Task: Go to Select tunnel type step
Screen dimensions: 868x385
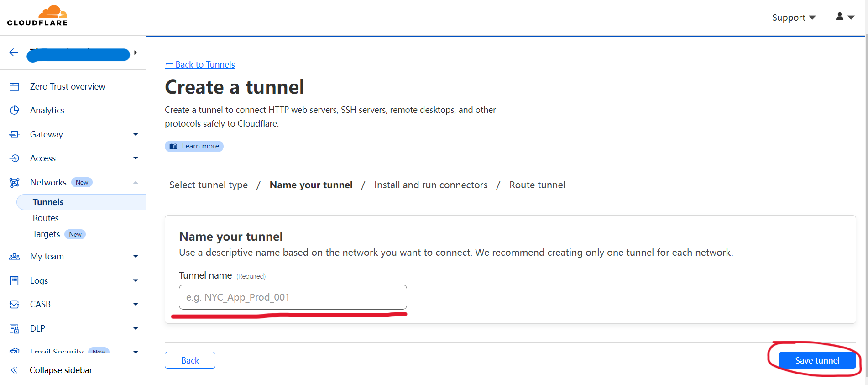Action: (209, 185)
